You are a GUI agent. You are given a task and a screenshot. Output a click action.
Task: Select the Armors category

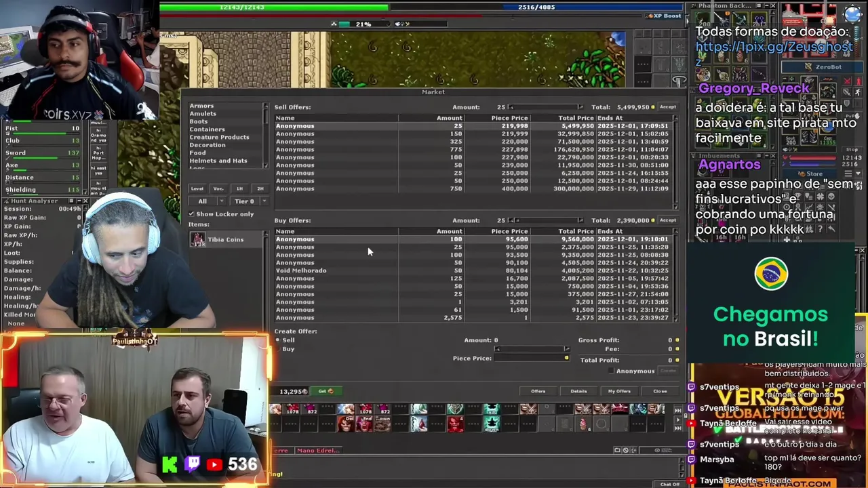pyautogui.click(x=201, y=106)
